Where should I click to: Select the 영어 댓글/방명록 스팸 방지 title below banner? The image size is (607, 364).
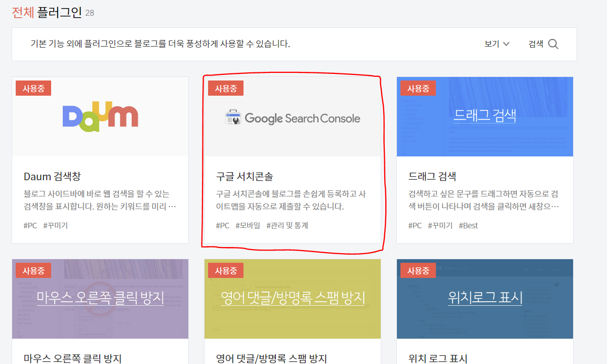coord(271,358)
